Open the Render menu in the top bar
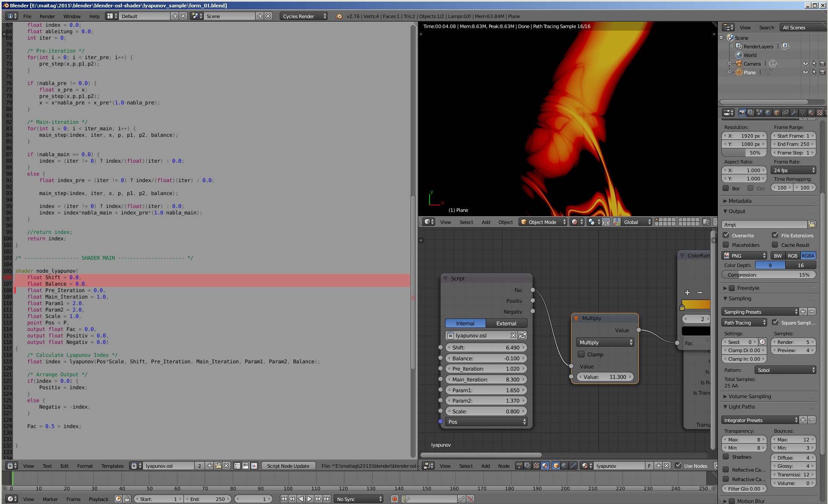The width and height of the screenshot is (828, 504). (x=47, y=16)
